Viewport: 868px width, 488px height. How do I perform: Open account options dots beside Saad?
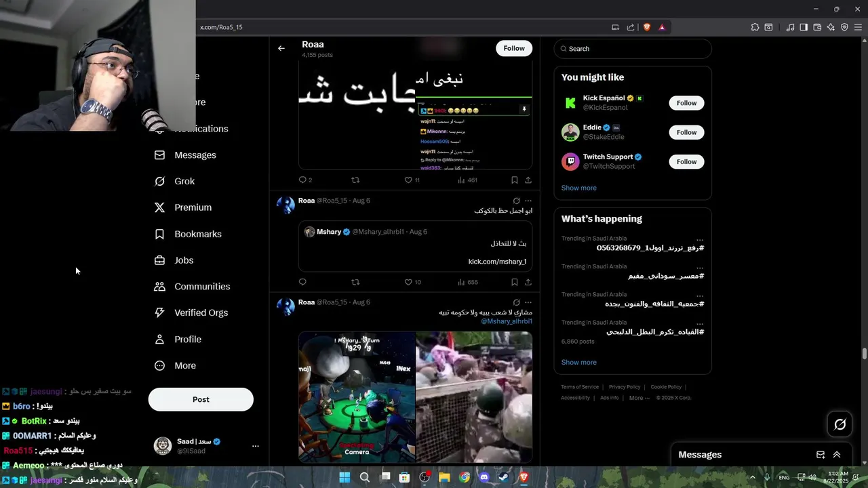point(256,446)
